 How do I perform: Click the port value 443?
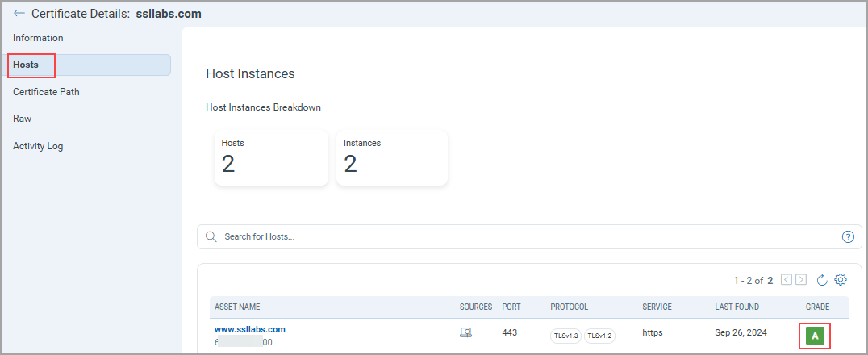coord(509,333)
